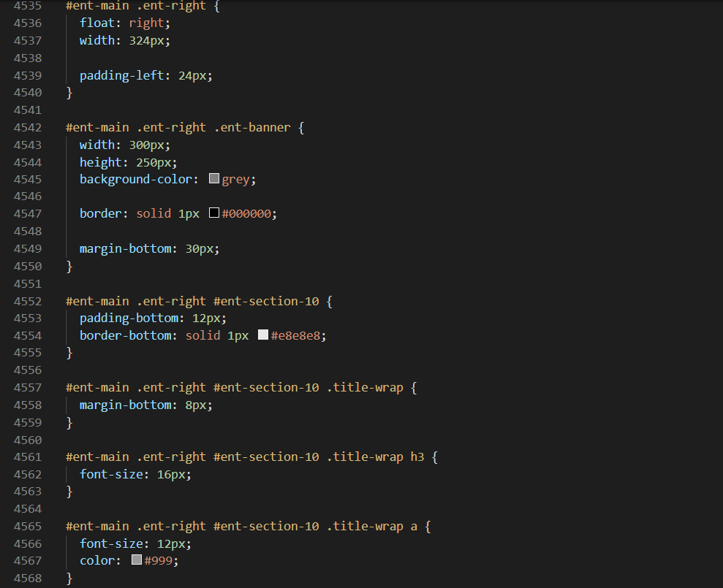The image size is (723, 588).
Task: Click the closing brace on line 4559
Action: [x=69, y=423]
